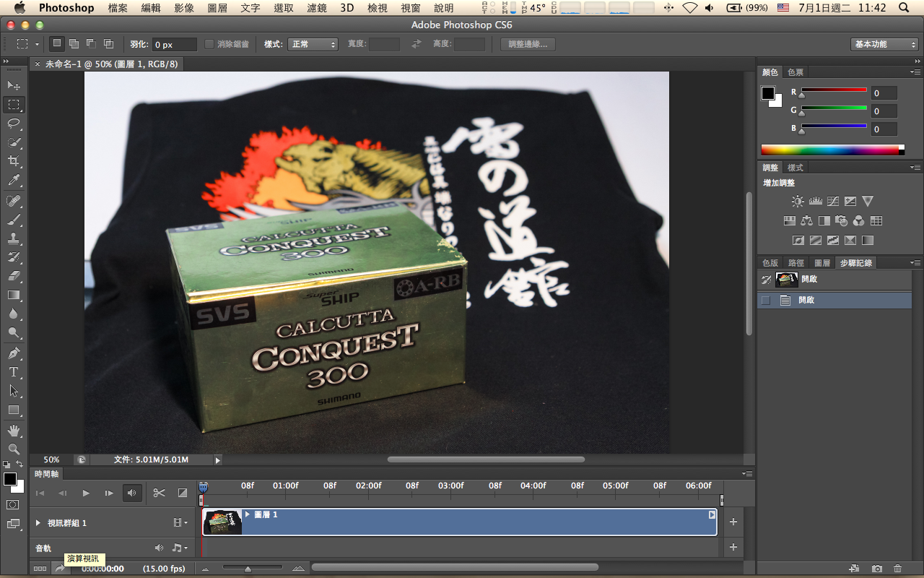
Task: Select the Pen tool
Action: click(x=14, y=353)
